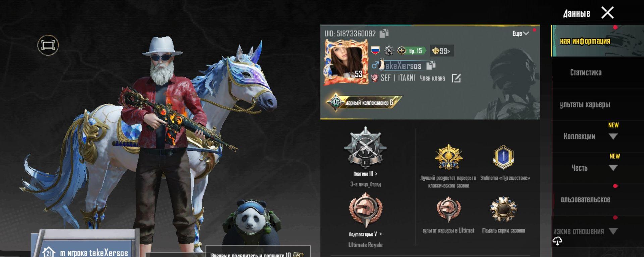Image resolution: width=644 pixels, height=257 pixels.
Task: View the Journey emblem medal
Action: [503, 157]
